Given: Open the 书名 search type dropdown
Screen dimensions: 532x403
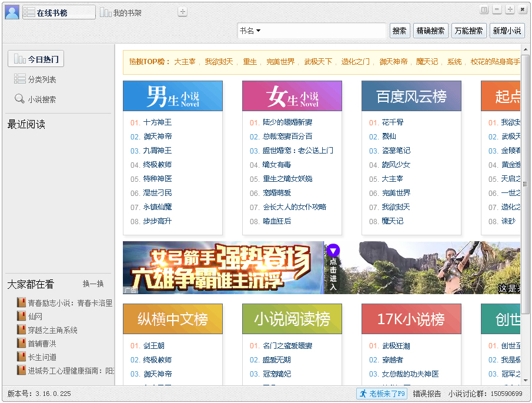Looking at the screenshot, I should (x=250, y=31).
